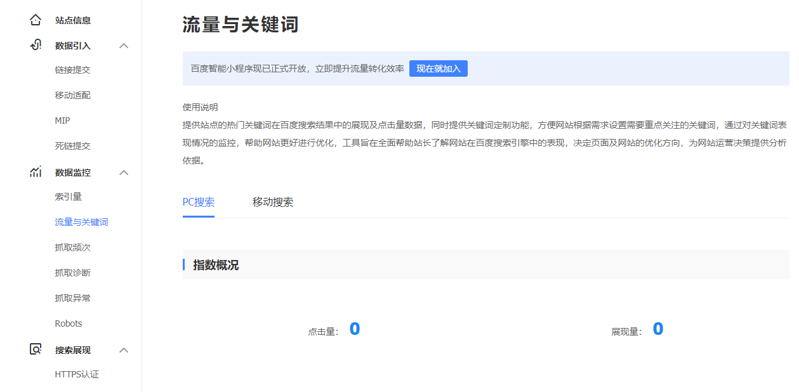Click the 搜索展现 search icon
Image resolution: width=799 pixels, height=392 pixels.
pos(35,350)
